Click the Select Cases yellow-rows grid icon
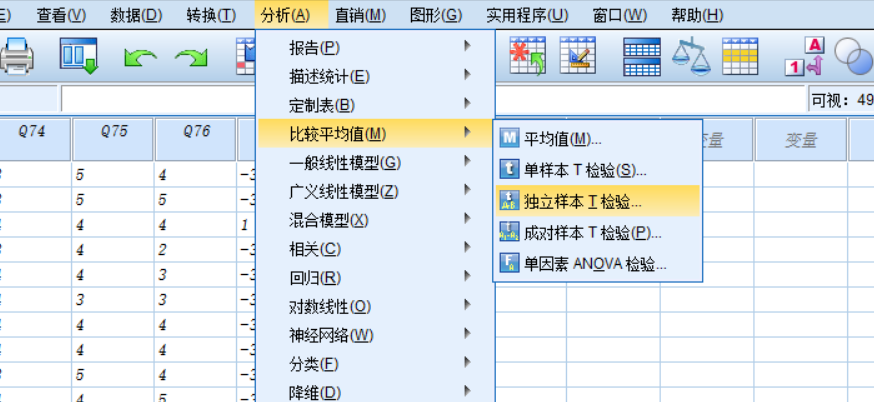The width and height of the screenshot is (874, 402). [740, 56]
